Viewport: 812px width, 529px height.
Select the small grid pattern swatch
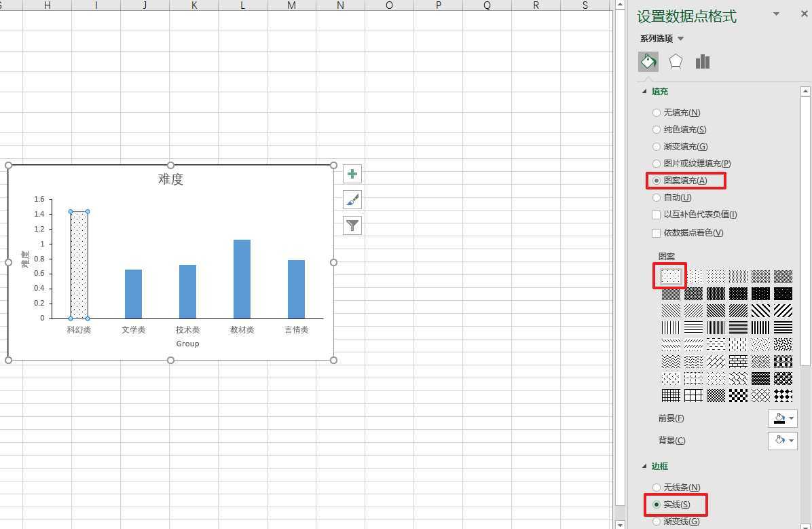pos(671,396)
